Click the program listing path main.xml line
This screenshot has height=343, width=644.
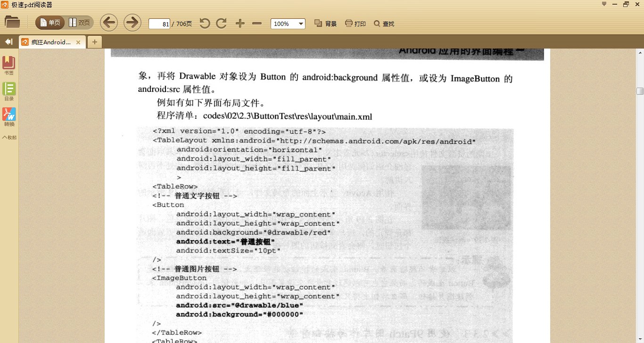point(264,116)
